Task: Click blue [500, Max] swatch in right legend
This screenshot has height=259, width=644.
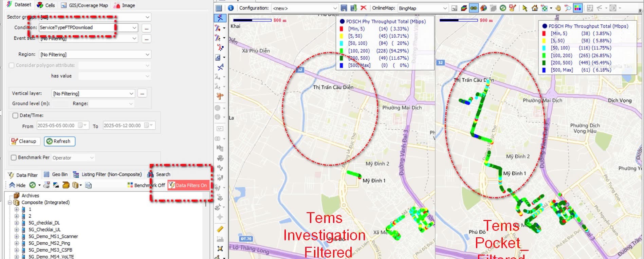Action: tap(544, 70)
